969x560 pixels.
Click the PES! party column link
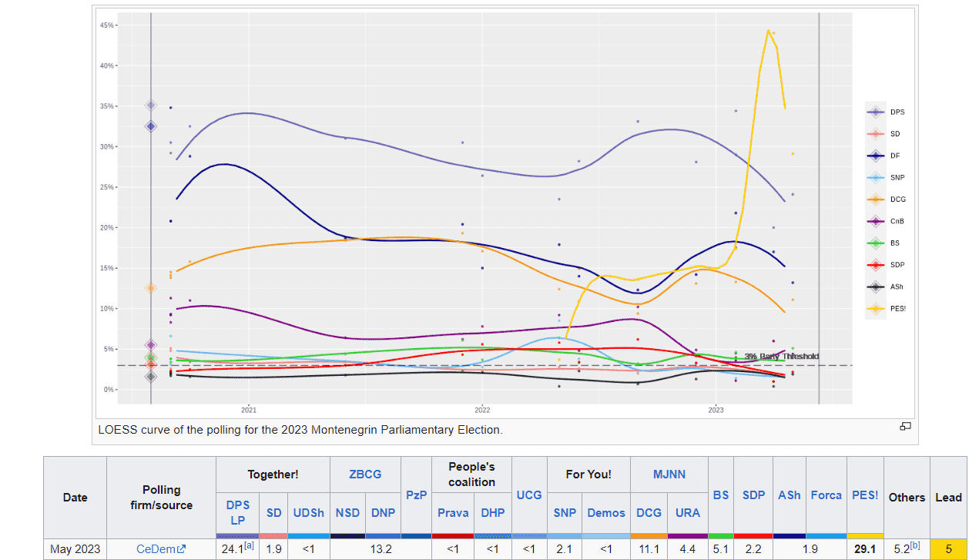click(x=865, y=495)
